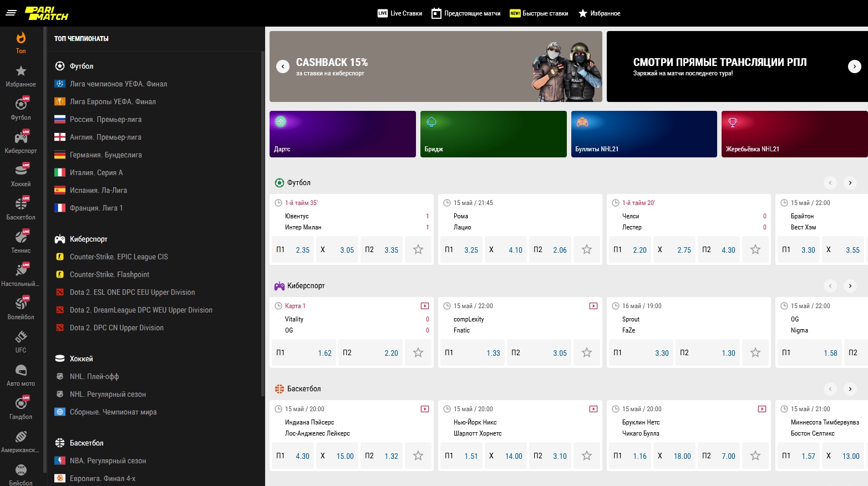Open video stream for Бруклин Нетс game
This screenshot has height=486, width=868.
(762, 409)
